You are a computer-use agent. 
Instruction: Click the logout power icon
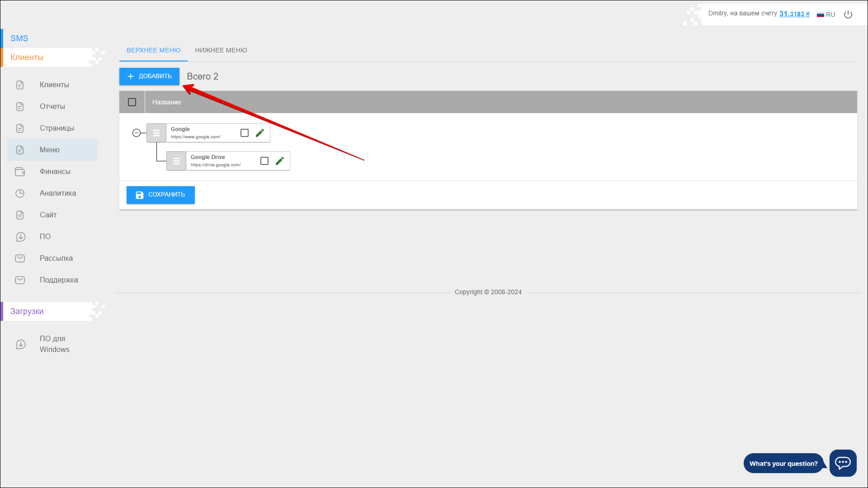[848, 14]
